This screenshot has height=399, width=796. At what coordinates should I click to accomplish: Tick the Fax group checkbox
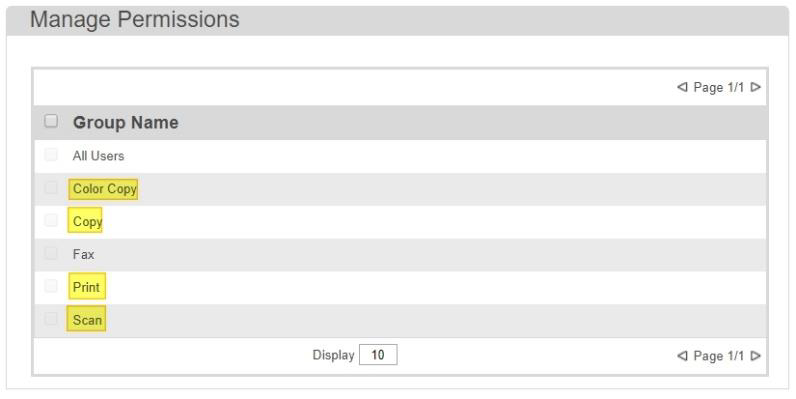(51, 253)
